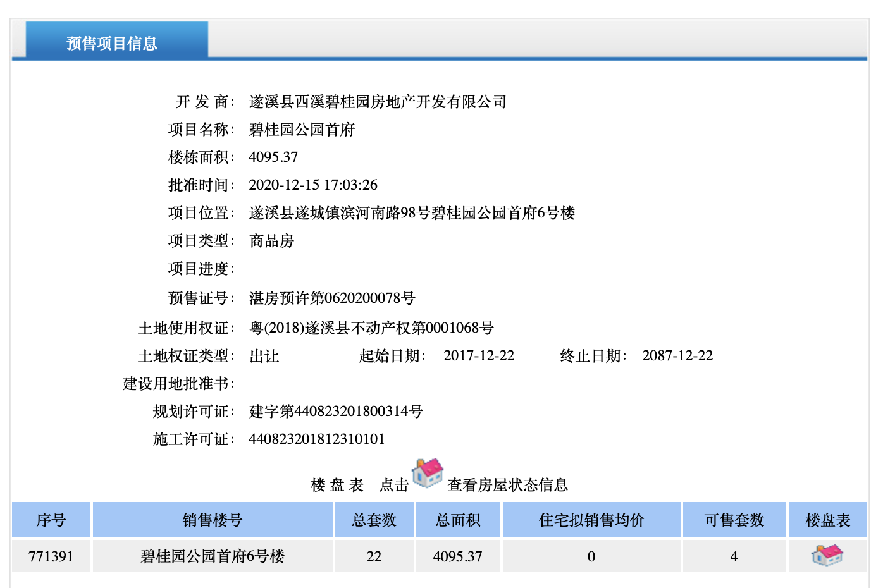This screenshot has width=883, height=588.
Task: Click project type value 商品房
Action: click(271, 240)
